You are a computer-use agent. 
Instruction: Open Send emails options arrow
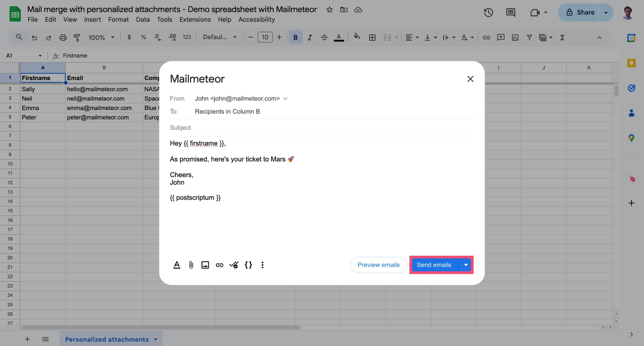465,265
